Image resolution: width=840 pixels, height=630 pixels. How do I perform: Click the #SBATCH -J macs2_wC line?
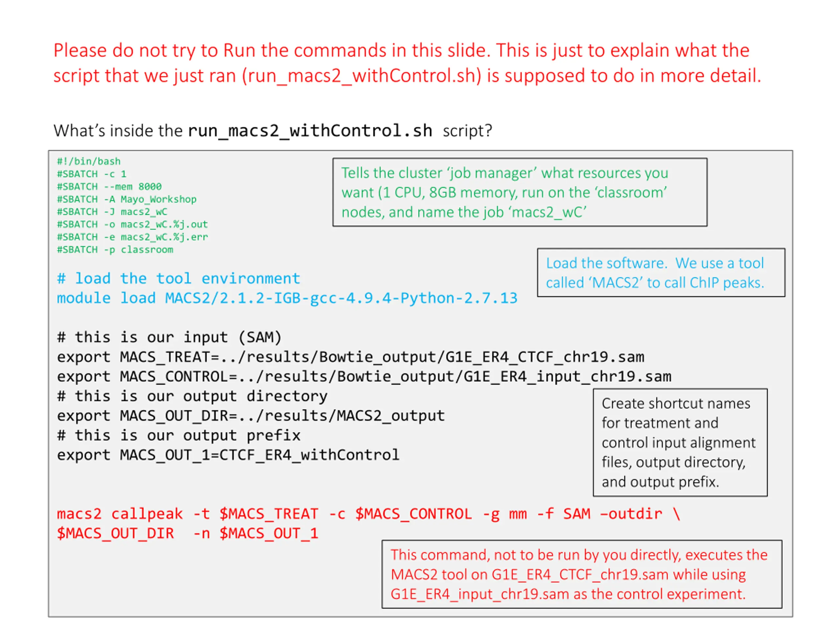[112, 212]
